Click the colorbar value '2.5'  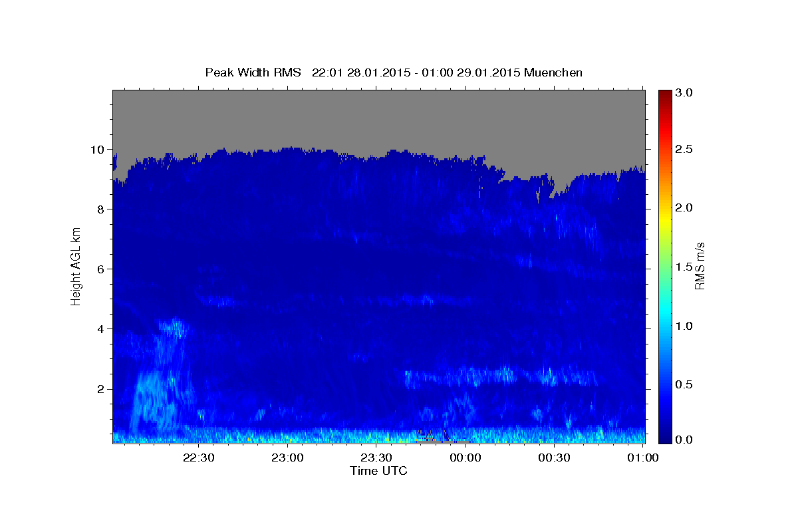coord(683,149)
